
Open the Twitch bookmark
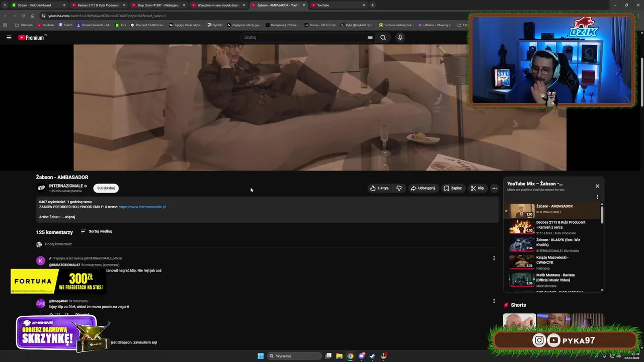pos(65,25)
